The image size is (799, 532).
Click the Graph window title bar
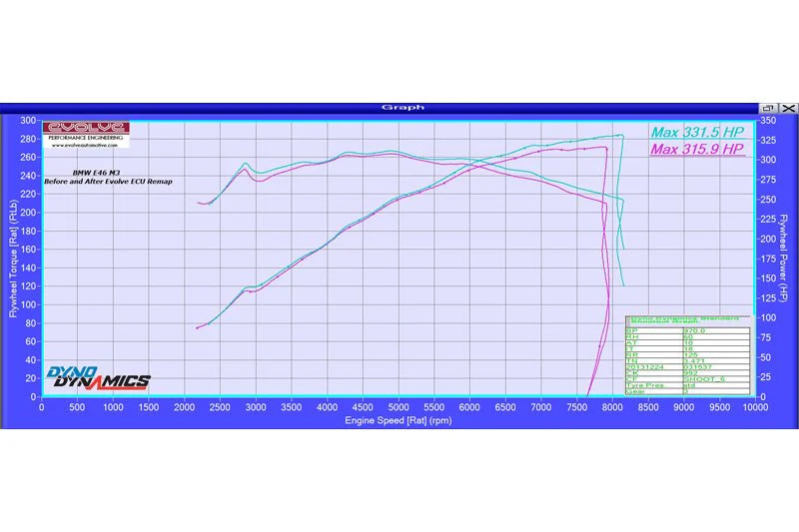point(399,107)
